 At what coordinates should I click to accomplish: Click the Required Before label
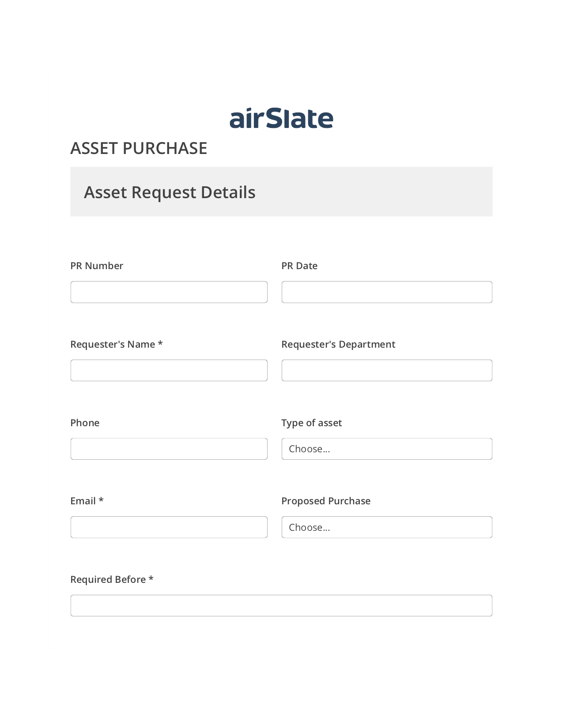click(112, 579)
